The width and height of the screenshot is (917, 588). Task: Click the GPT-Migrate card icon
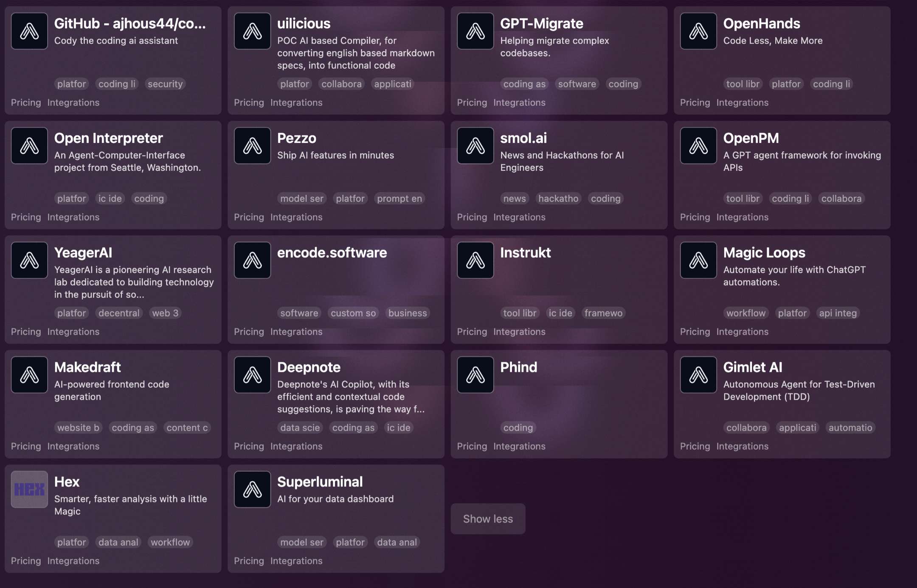tap(475, 31)
